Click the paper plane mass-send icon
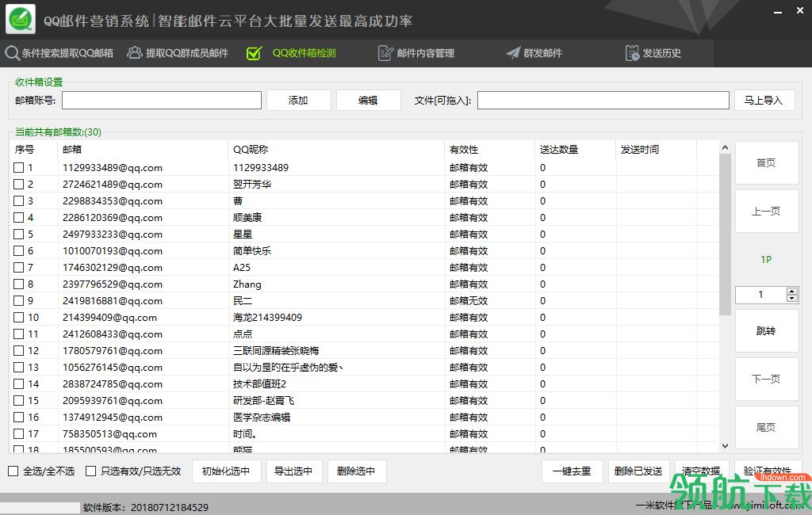The height and width of the screenshot is (515, 812). tap(513, 53)
